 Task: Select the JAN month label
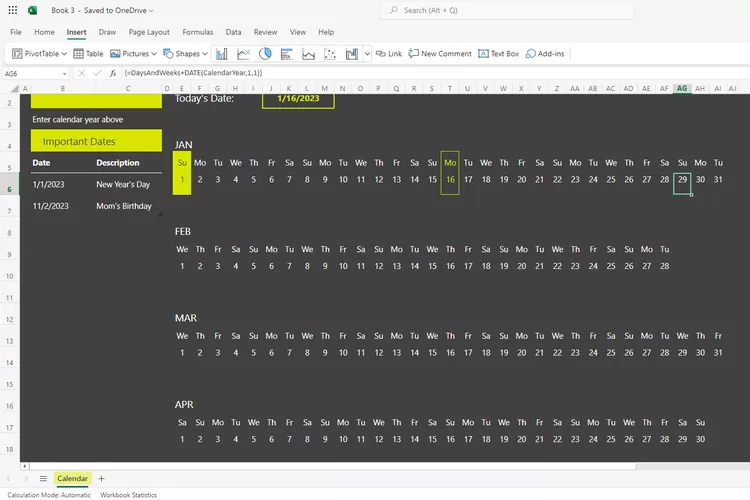[184, 145]
